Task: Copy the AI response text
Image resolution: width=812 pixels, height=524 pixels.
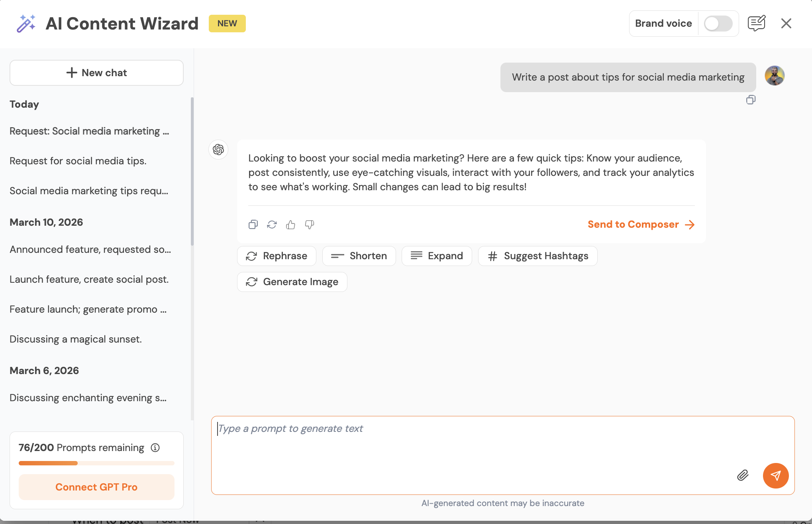Action: click(253, 225)
